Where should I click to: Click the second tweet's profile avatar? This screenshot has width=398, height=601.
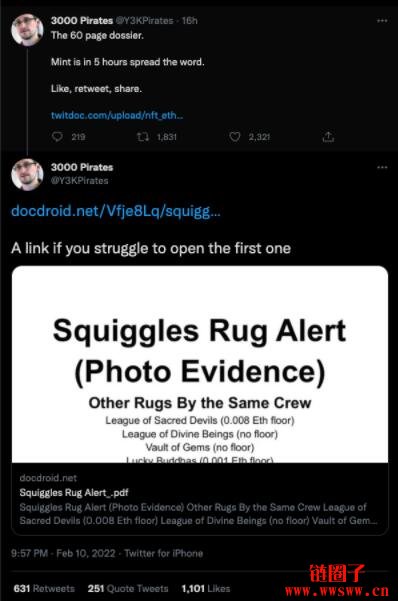[x=27, y=175]
